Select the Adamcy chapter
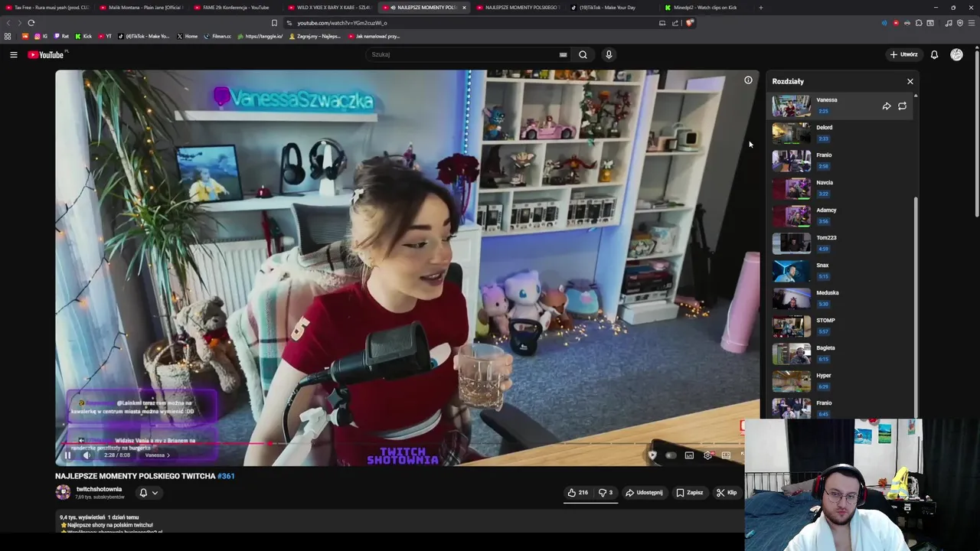 tap(841, 216)
